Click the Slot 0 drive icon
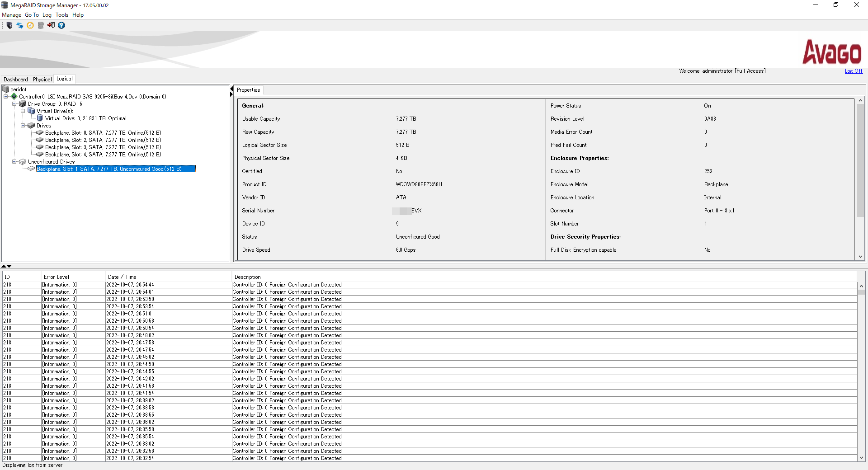868x470 pixels. [x=40, y=132]
